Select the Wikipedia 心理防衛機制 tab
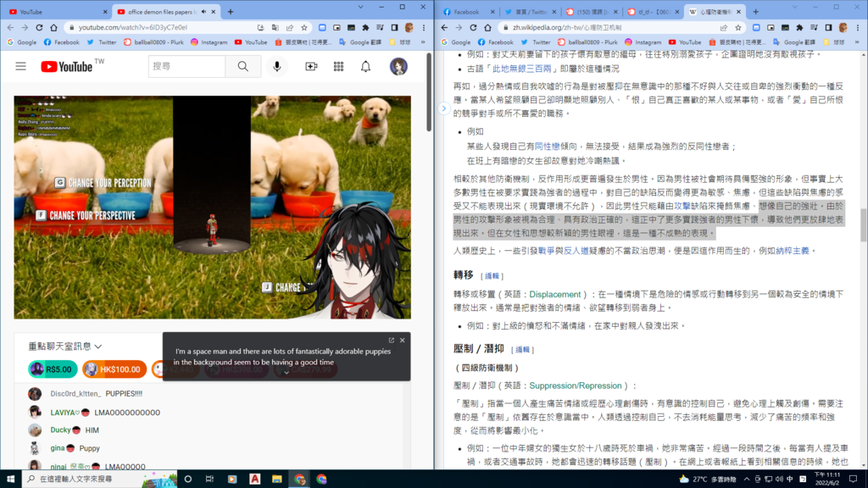The height and width of the screenshot is (488, 868). pyautogui.click(x=714, y=12)
